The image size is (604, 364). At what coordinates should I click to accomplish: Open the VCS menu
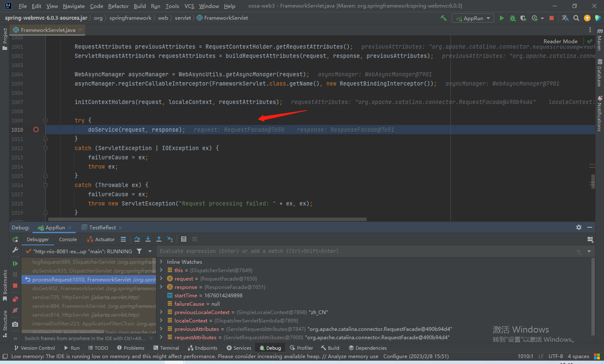click(189, 6)
